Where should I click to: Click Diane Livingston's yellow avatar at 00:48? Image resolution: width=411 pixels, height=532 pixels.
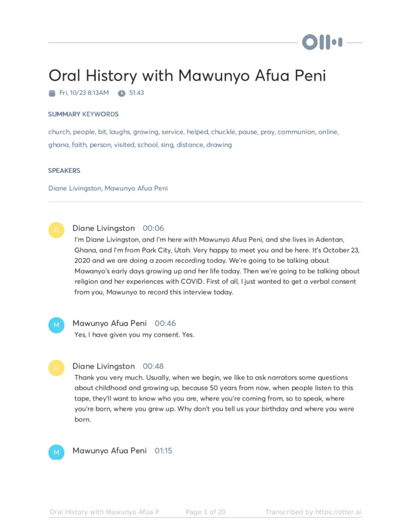pos(57,368)
